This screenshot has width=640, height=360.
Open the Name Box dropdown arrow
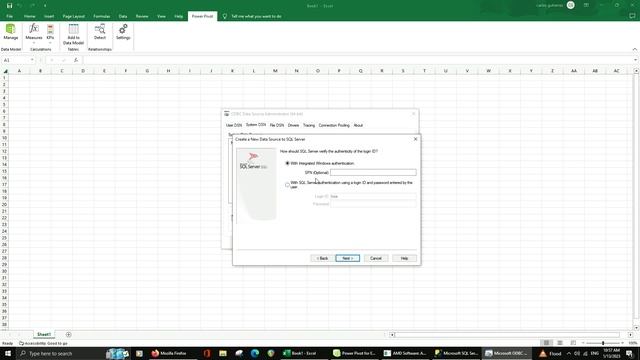coord(32,60)
